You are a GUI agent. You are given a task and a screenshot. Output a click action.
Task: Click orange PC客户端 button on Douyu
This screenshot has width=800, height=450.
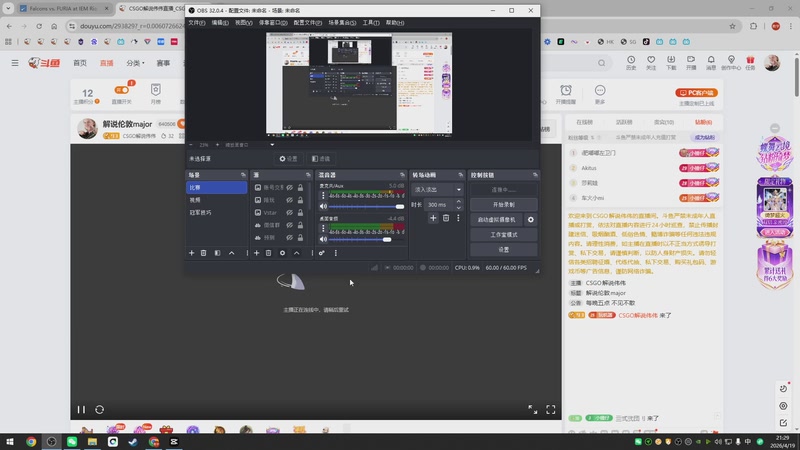696,93
